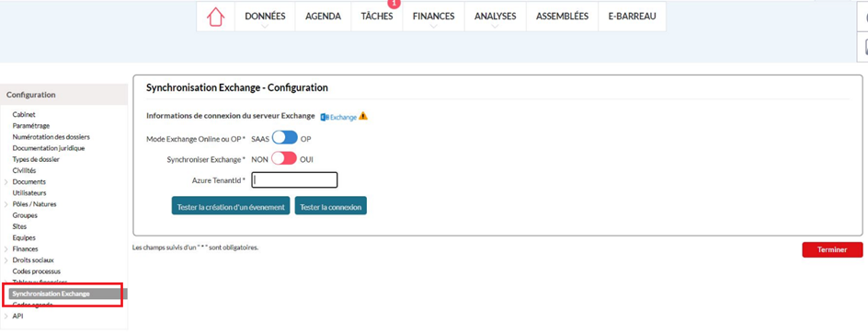Focus the Azure TenantId field
The height and width of the screenshot is (334, 868).
[294, 180]
